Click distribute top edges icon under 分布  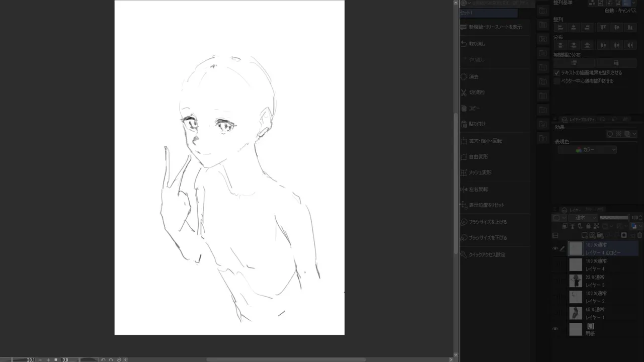tap(560, 45)
